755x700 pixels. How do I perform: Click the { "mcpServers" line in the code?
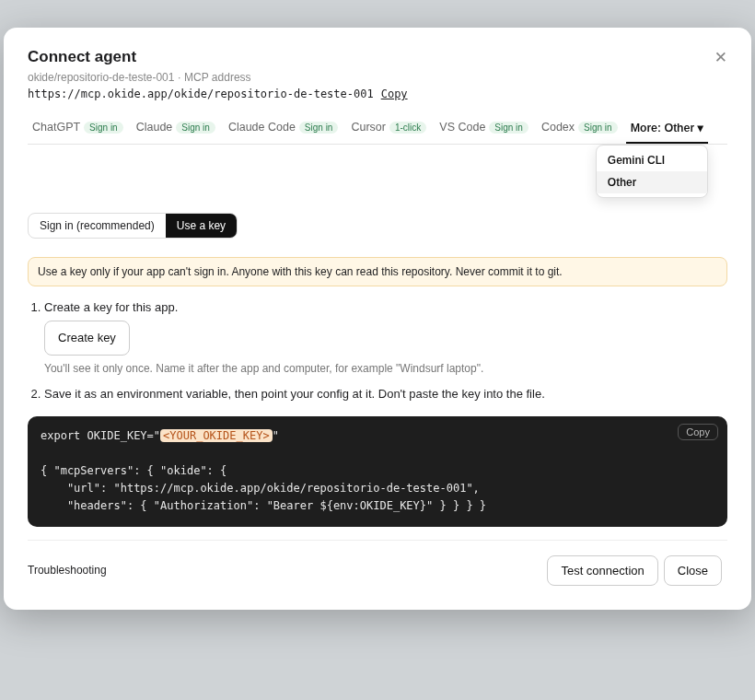tap(134, 471)
